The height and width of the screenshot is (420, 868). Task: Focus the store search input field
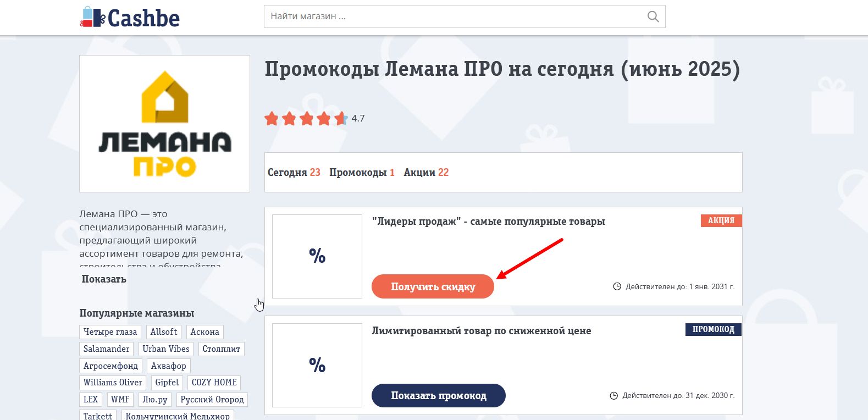[465, 16]
